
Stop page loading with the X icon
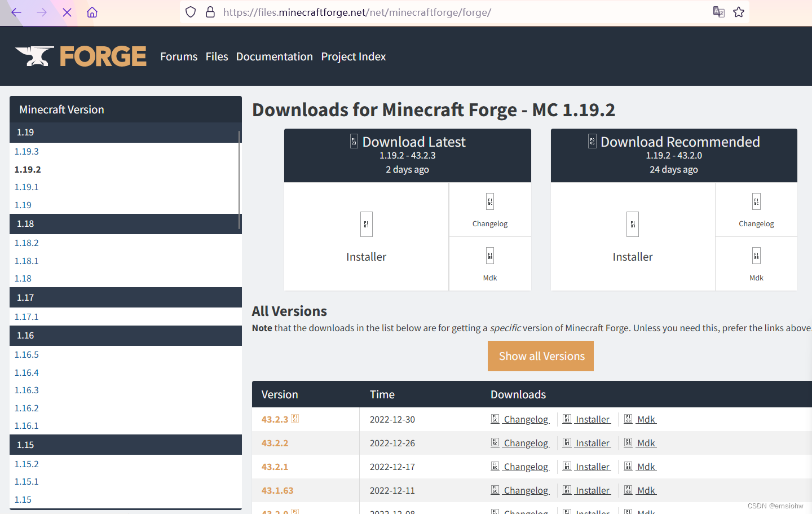pos(67,12)
